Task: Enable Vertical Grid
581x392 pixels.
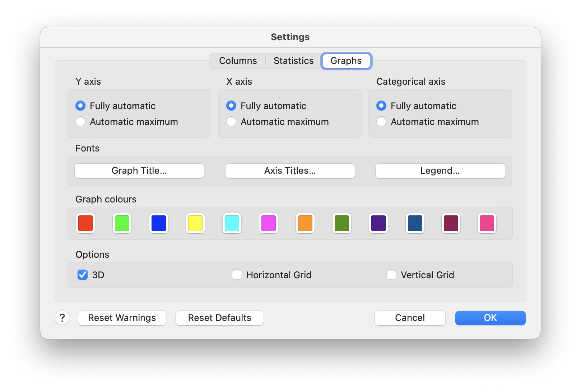Action: coord(392,275)
